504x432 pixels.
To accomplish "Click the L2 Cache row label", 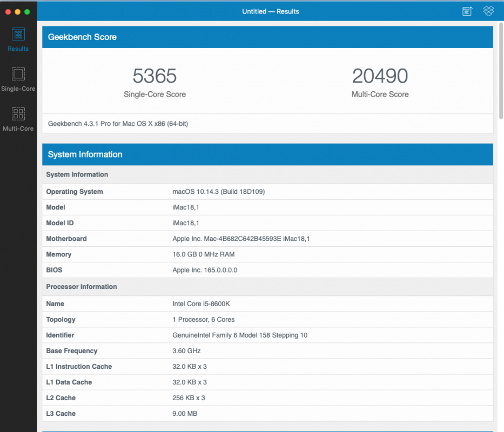I will click(61, 398).
